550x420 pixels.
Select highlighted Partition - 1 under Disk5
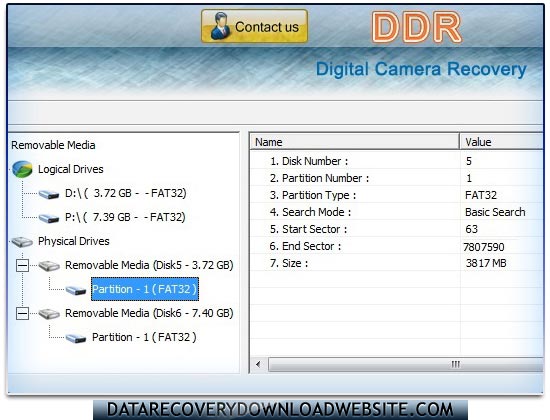(x=145, y=289)
